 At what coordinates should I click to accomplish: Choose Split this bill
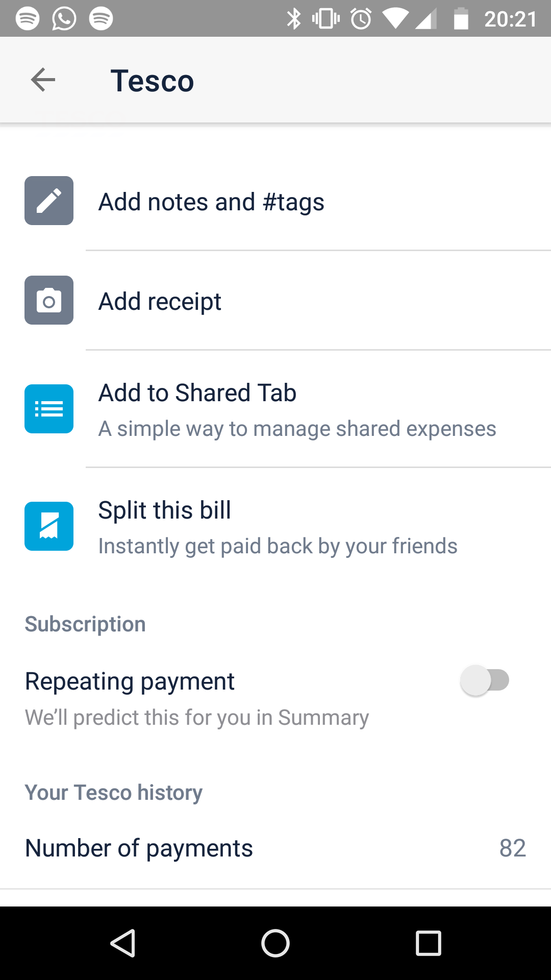pyautogui.click(x=275, y=526)
